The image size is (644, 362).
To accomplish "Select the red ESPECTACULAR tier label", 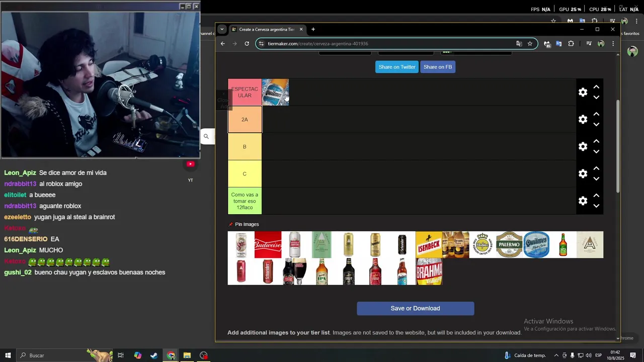I will [x=245, y=93].
